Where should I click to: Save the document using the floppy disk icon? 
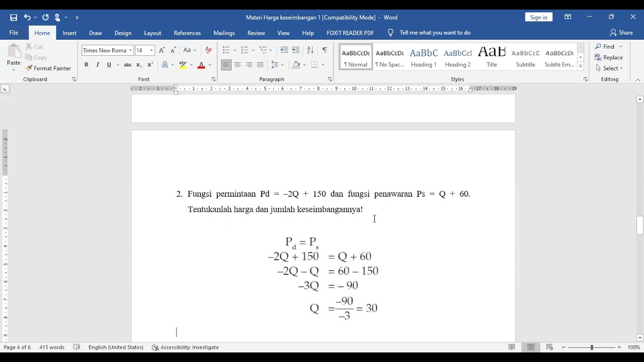point(14,18)
